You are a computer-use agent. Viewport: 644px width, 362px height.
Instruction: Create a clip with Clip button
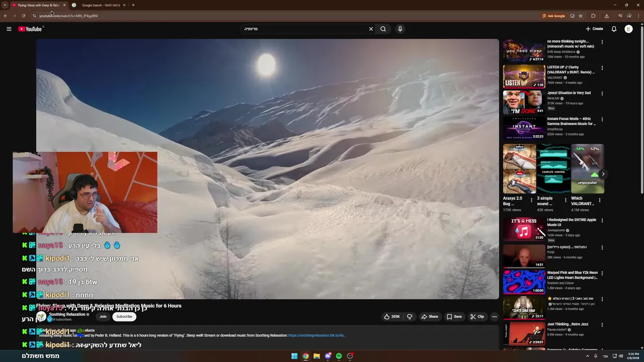point(477,317)
